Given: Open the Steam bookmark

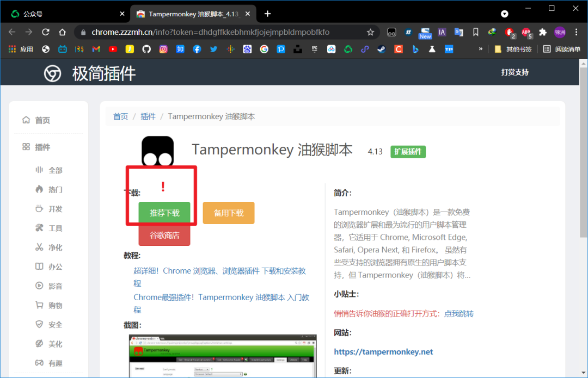Looking at the screenshot, I should pos(381,49).
